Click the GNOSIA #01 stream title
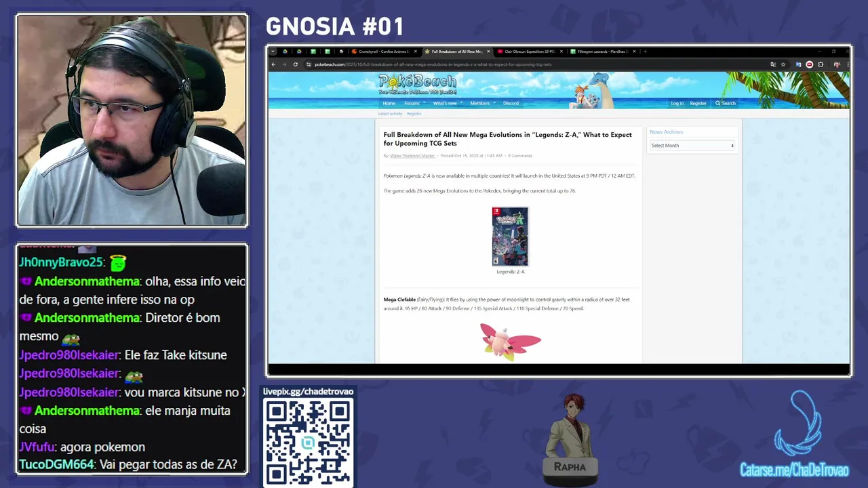 335,27
